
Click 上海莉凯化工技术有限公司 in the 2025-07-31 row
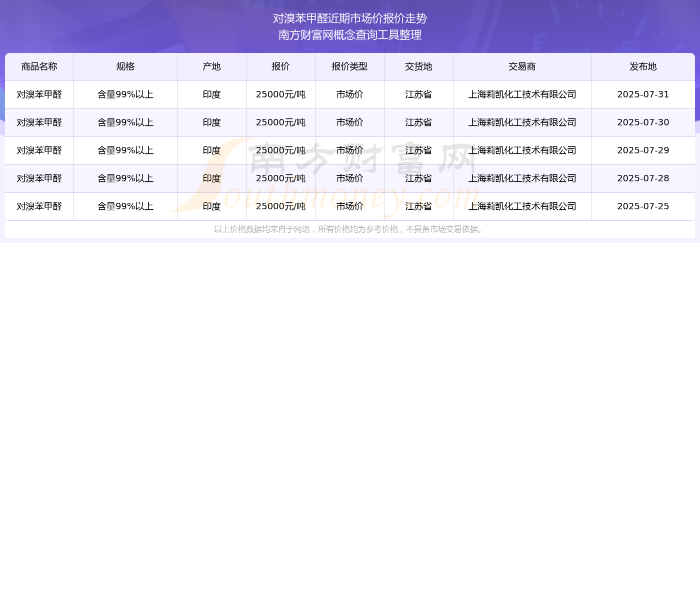(x=522, y=94)
